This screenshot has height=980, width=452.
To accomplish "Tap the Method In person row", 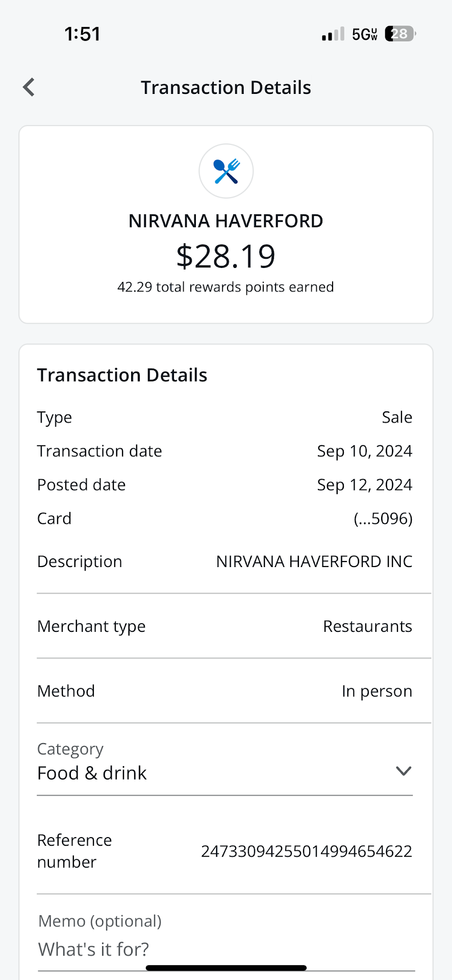I will [x=224, y=691].
